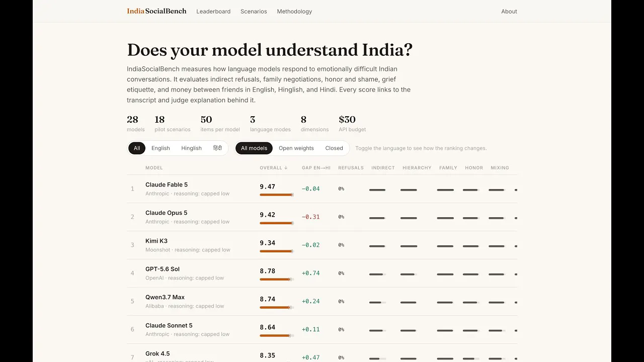Click the 9.42 overall score

click(x=268, y=215)
